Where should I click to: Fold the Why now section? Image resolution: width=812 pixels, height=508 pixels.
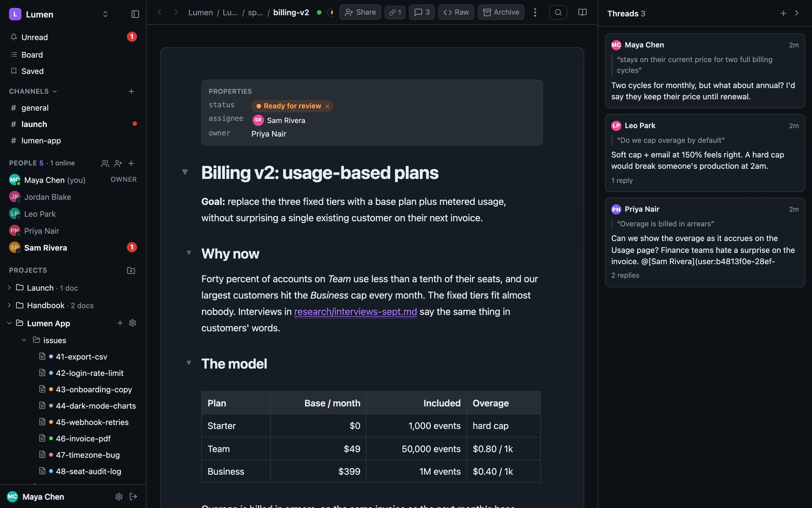(x=189, y=253)
